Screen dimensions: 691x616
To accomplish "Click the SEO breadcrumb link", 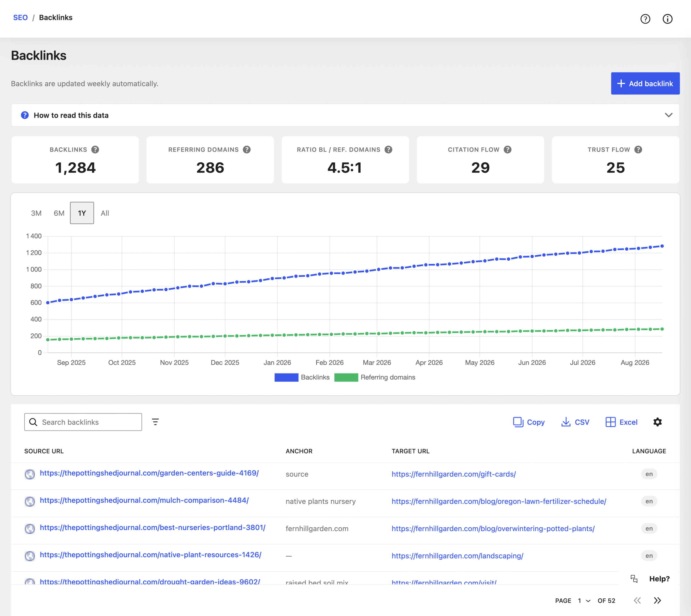I will [20, 18].
